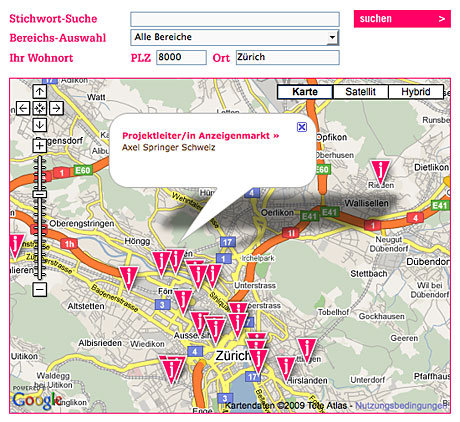This screenshot has height=422, width=460.
Task: Switch map to Hybrid view
Action: point(416,92)
